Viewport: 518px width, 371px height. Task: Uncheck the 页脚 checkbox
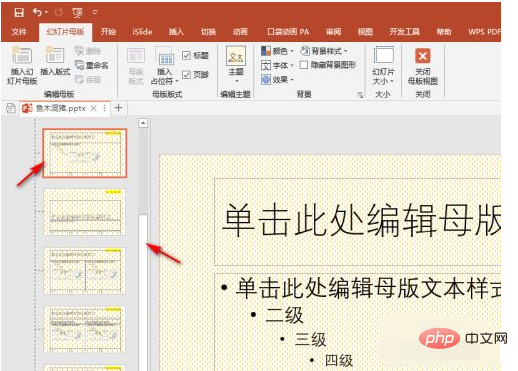tap(186, 75)
